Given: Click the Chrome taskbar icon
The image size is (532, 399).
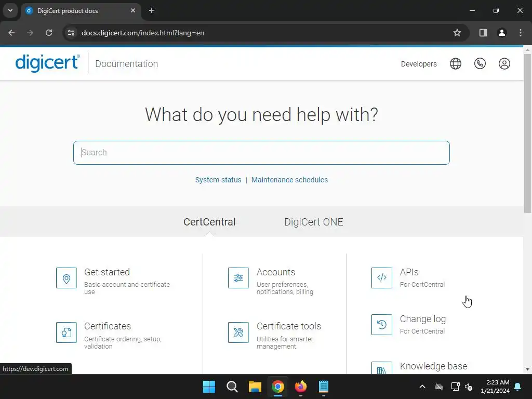Looking at the screenshot, I should pos(277,387).
